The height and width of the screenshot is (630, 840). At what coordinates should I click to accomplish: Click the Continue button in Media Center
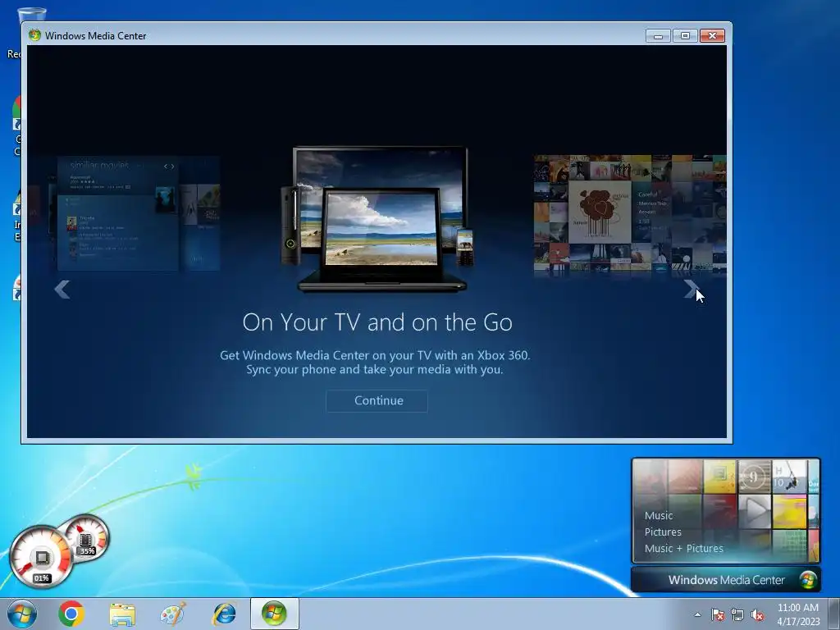[x=377, y=400]
